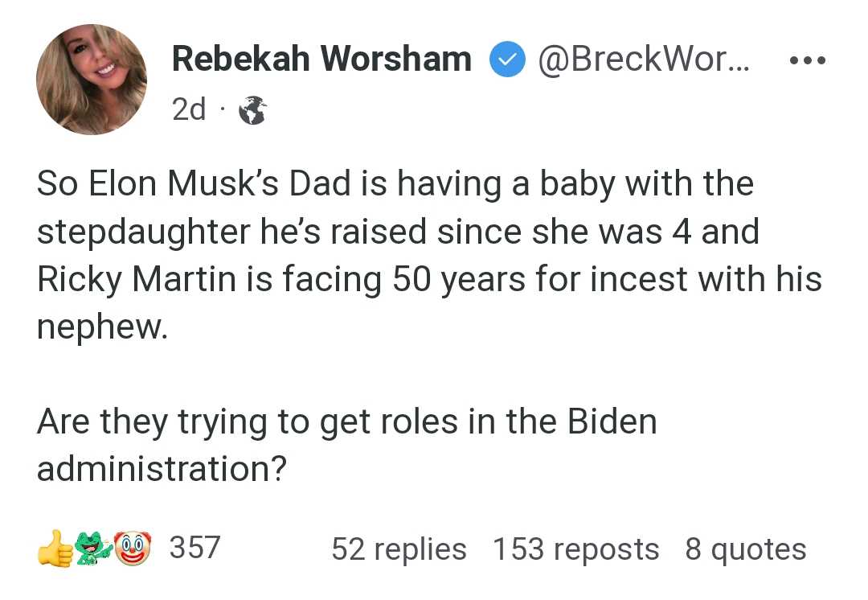View the 8 quotes

click(x=746, y=549)
